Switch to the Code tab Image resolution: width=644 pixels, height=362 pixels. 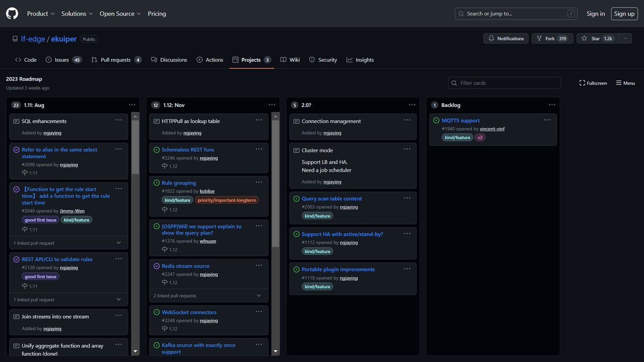(x=26, y=60)
